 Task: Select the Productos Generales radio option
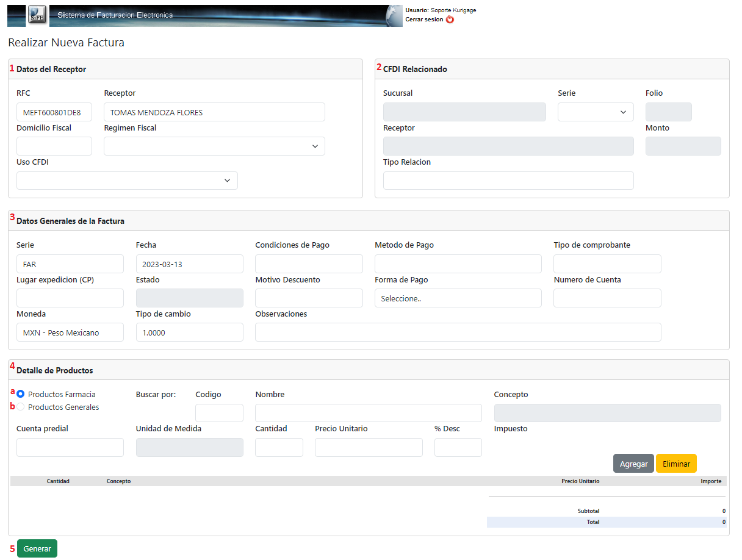[21, 407]
